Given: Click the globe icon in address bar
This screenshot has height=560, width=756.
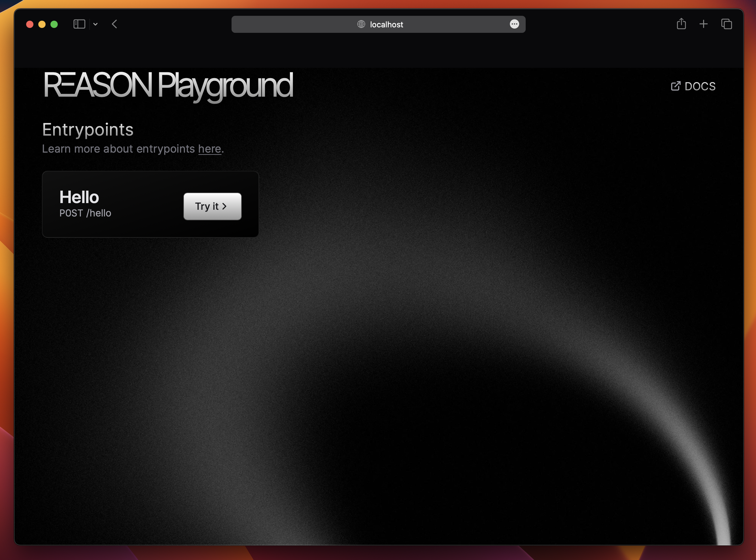Looking at the screenshot, I should coord(361,24).
